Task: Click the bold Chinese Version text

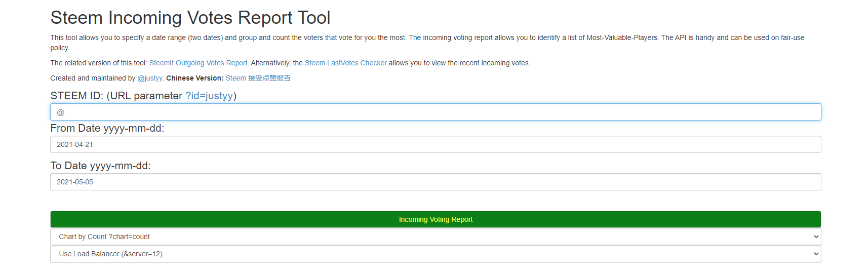Action: click(194, 78)
